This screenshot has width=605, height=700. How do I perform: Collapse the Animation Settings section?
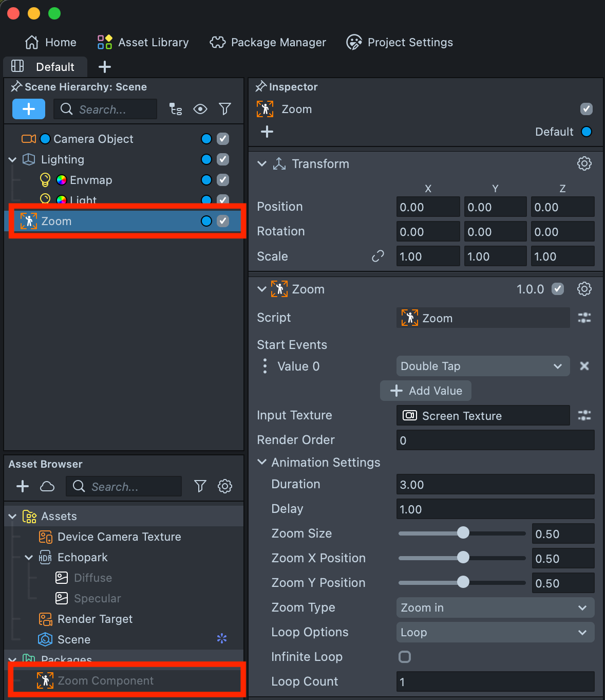(x=262, y=462)
